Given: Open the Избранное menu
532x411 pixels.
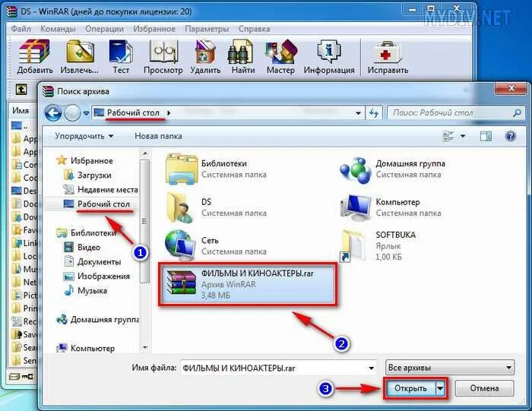Looking at the screenshot, I should click(x=154, y=29).
